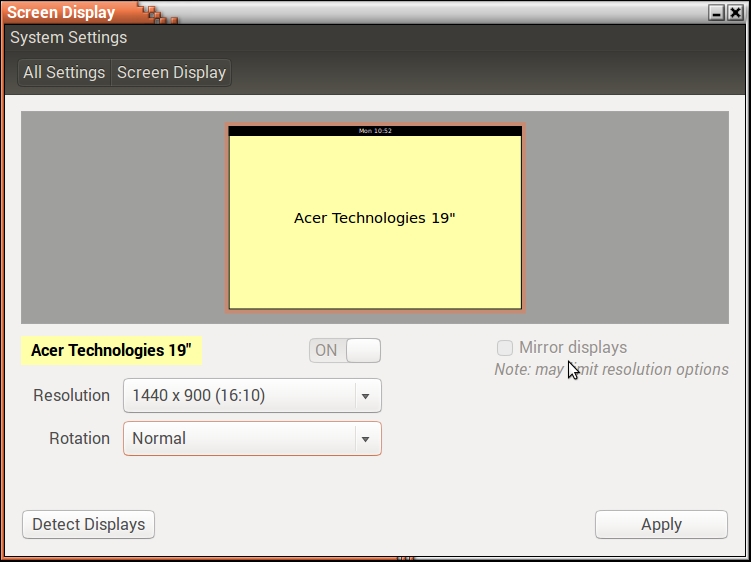
Task: Open the Rotation combo box showing Normal
Action: [x=240, y=439]
